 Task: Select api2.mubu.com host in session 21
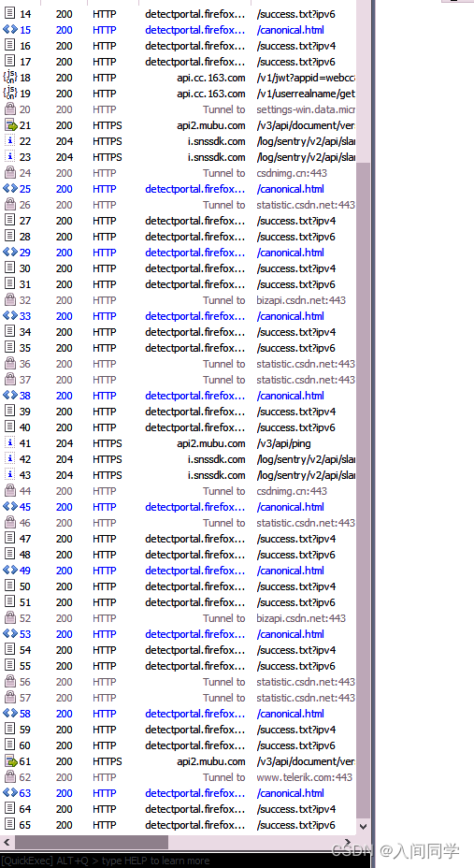tap(210, 125)
